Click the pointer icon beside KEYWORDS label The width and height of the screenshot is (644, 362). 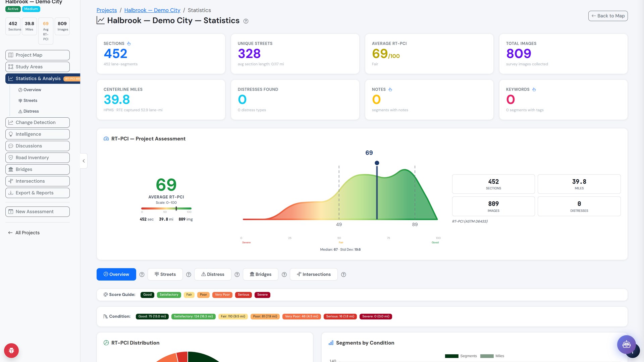pyautogui.click(x=534, y=89)
